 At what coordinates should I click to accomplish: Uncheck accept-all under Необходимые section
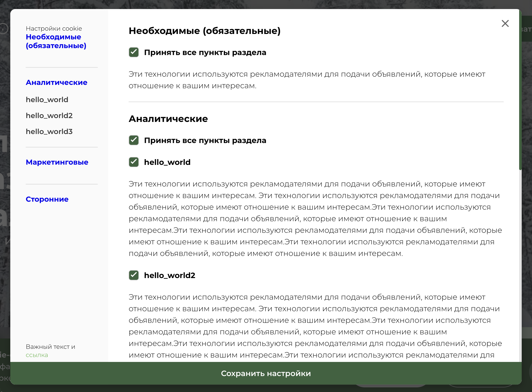(x=134, y=52)
